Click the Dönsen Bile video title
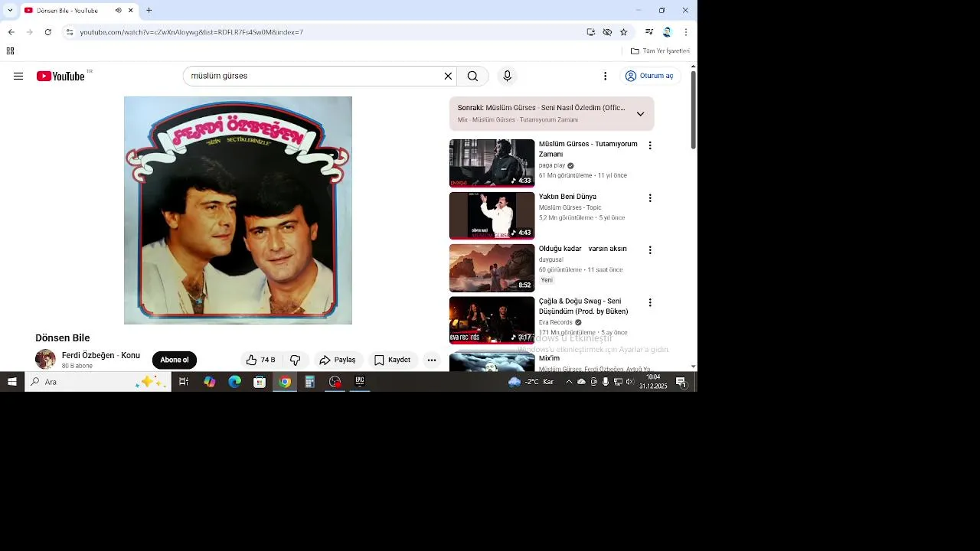Viewport: 980px width, 551px height. (63, 338)
